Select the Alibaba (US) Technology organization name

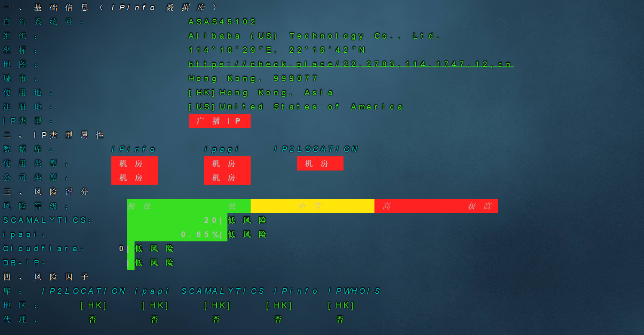314,36
